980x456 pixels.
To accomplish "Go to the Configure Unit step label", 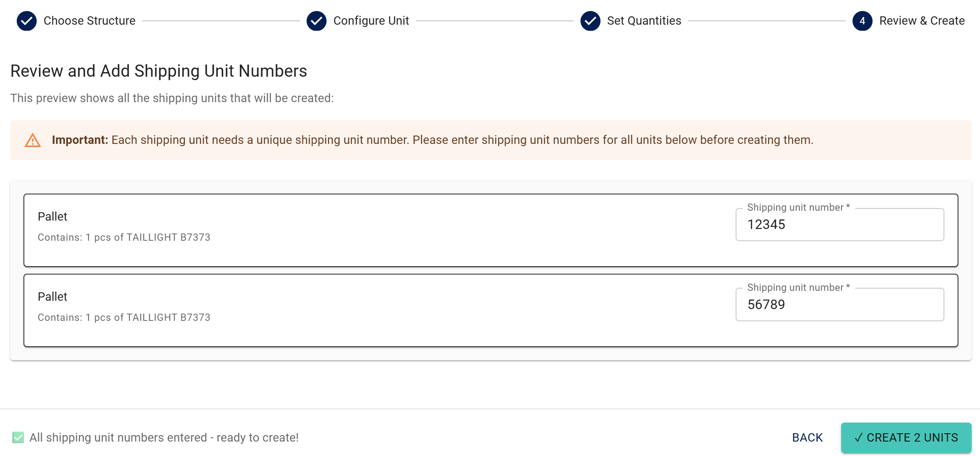I will [371, 21].
